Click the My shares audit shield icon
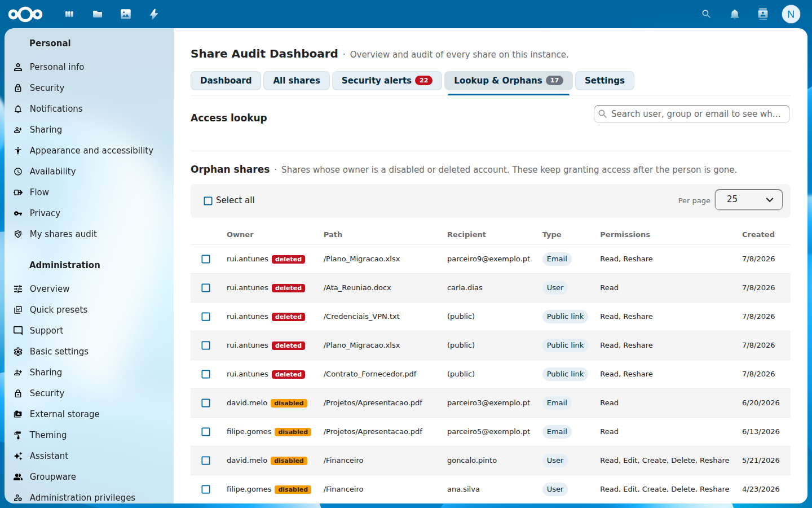The height and width of the screenshot is (508, 812). (18, 234)
